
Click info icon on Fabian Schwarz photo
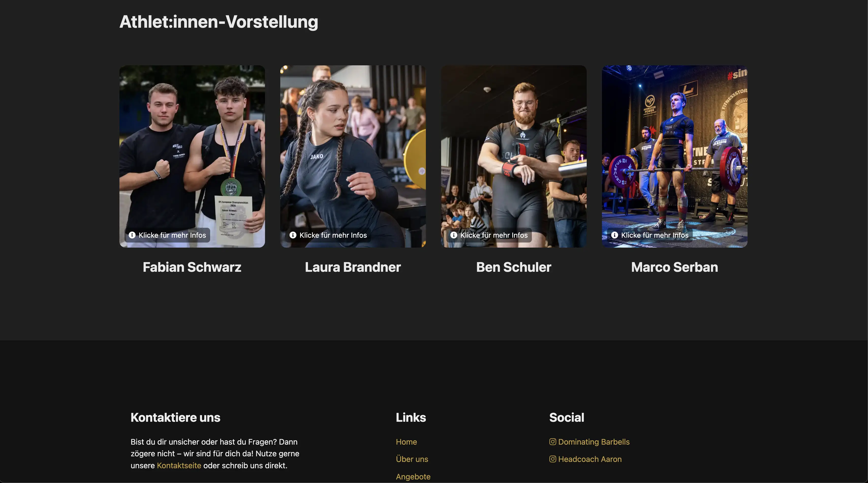point(132,235)
